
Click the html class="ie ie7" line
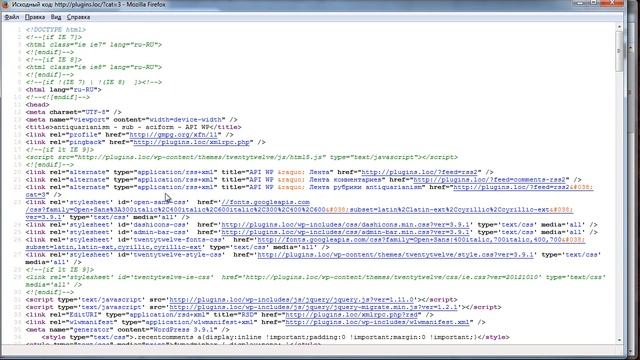[x=94, y=45]
